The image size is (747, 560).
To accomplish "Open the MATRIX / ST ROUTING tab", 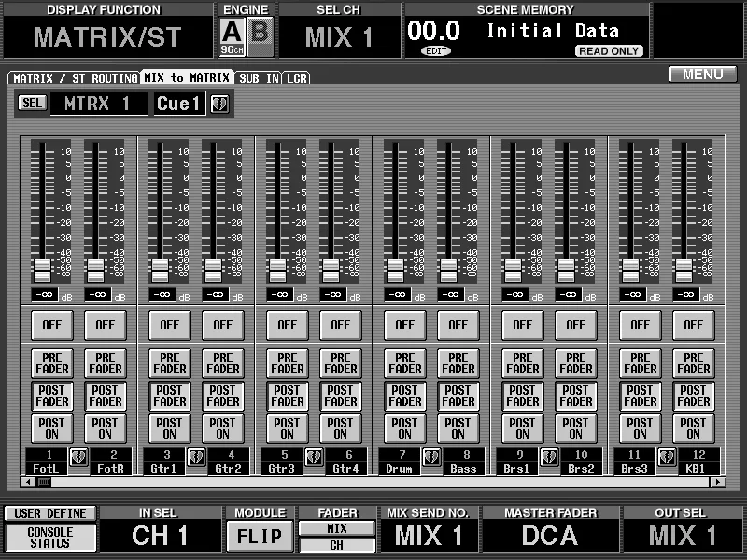I will [x=75, y=78].
